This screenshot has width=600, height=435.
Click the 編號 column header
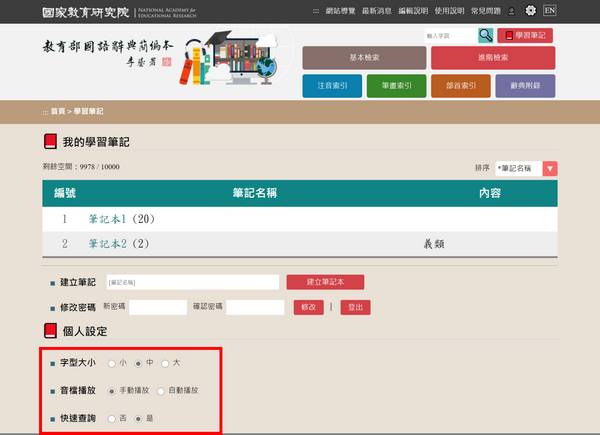[x=65, y=193]
